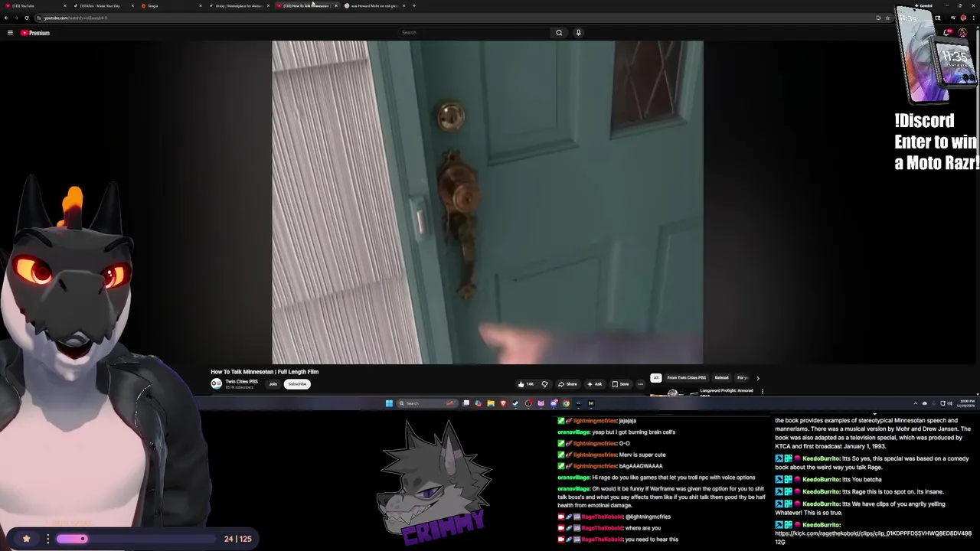This screenshot has width=980, height=551.
Task: Open the three-dot options beside the goal star
Action: (x=47, y=539)
